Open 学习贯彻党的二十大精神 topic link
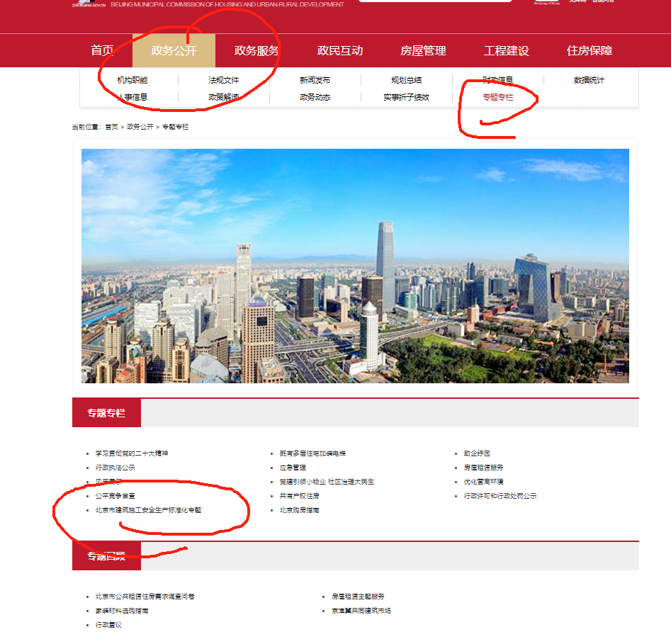Screen dimensions: 671x644 point(132,453)
